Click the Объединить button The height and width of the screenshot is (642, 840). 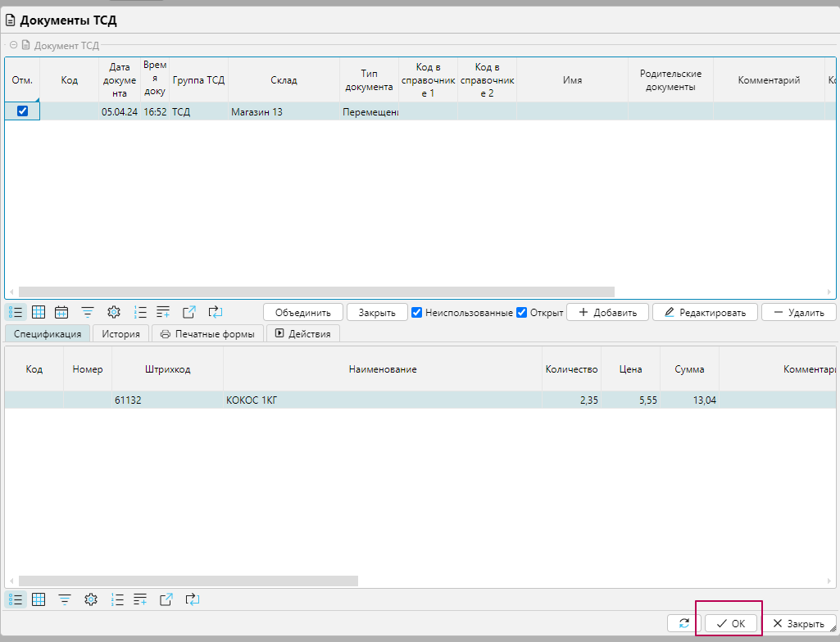click(x=302, y=312)
